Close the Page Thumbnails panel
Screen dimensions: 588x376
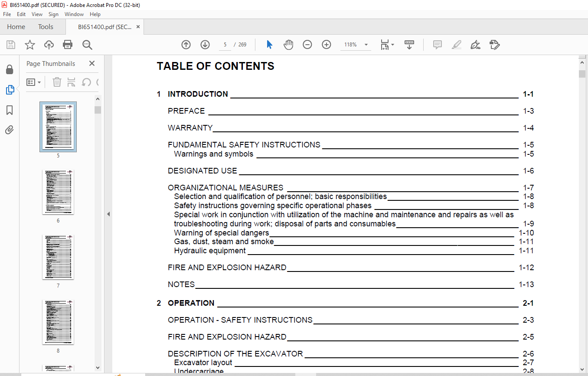pos(92,63)
